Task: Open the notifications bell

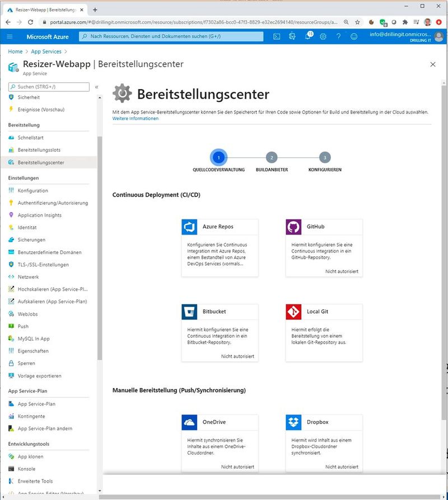Action: tap(308, 36)
